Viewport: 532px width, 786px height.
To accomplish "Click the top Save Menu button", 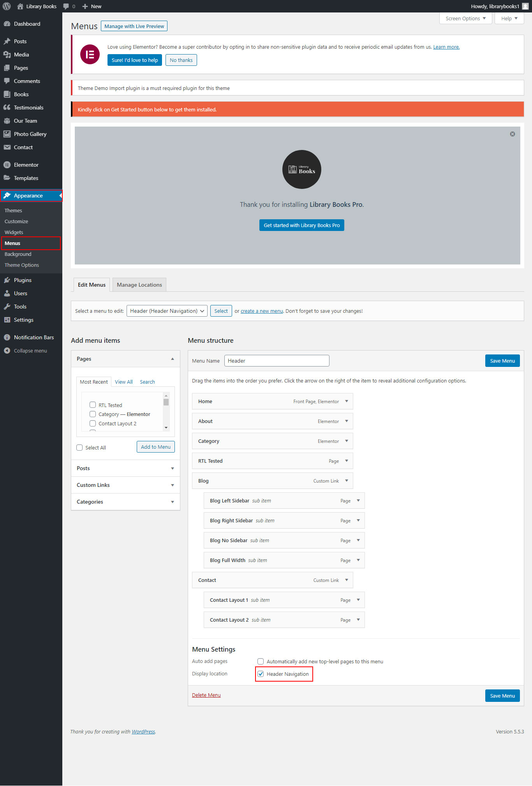I will pyautogui.click(x=502, y=361).
